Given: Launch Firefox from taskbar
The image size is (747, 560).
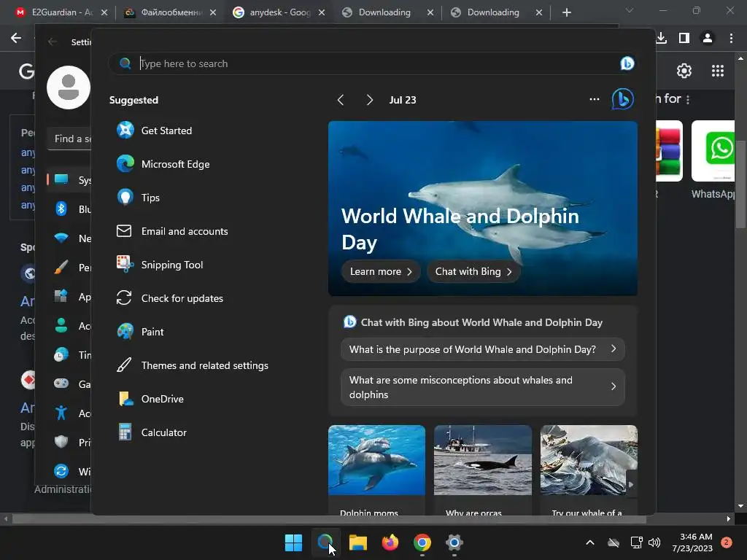Looking at the screenshot, I should coord(390,542).
